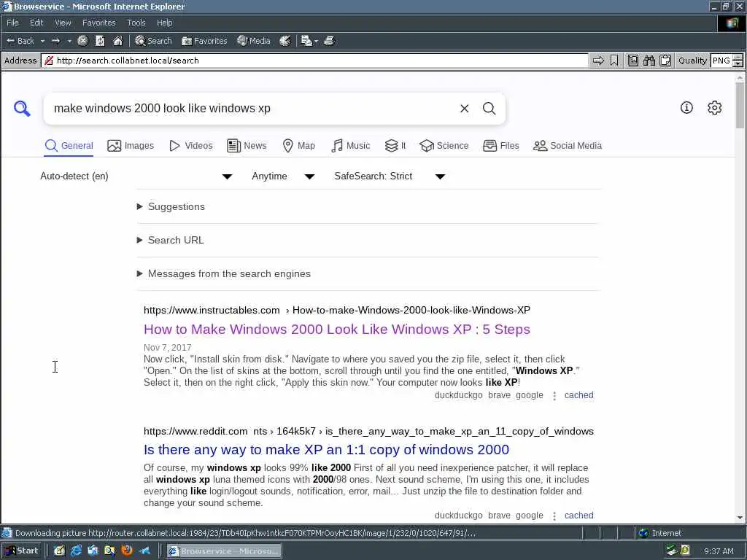Launch Firefox from quick launch bar
This screenshot has height=560, width=747.
point(127,551)
